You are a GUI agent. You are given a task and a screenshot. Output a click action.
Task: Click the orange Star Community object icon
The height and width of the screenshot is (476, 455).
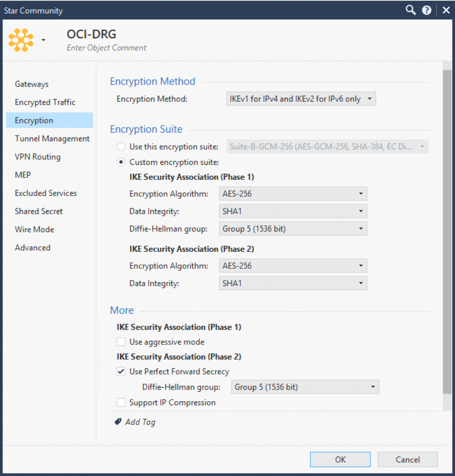click(21, 40)
